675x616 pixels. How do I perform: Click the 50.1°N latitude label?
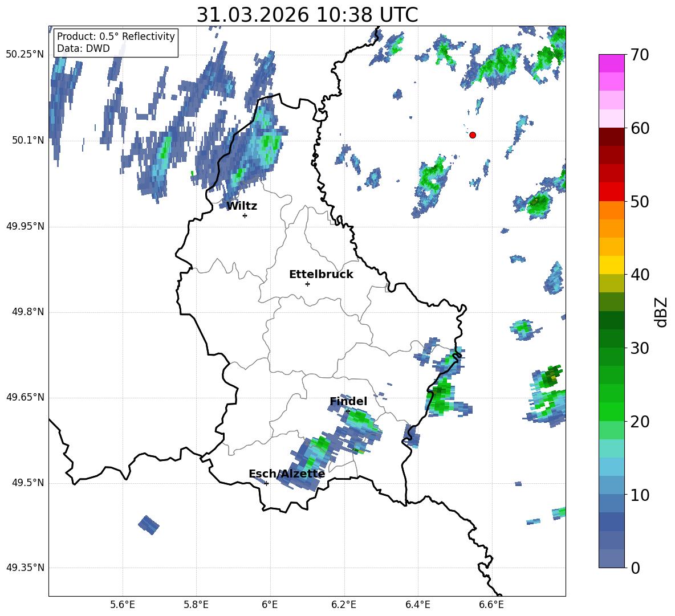[x=27, y=140]
